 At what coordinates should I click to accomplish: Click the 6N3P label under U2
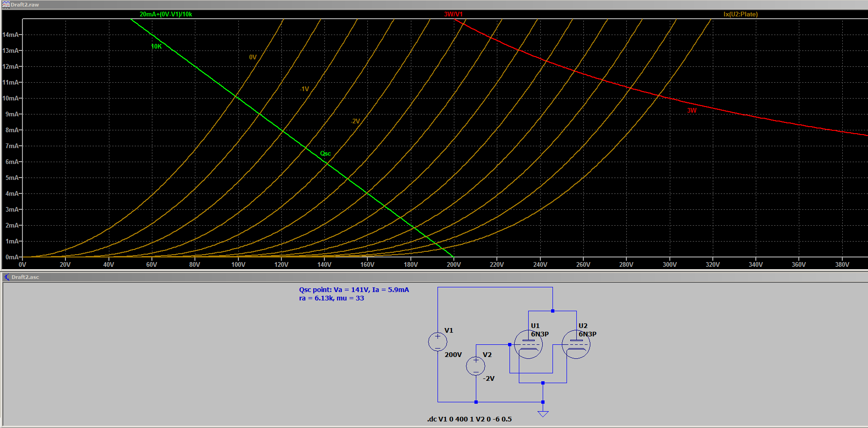tap(588, 334)
